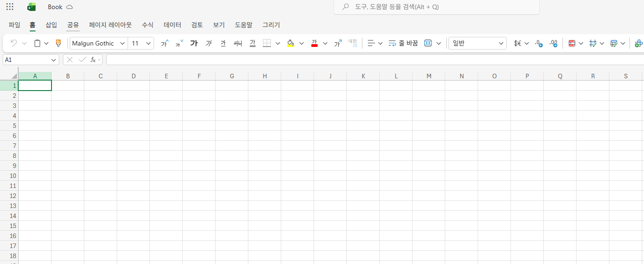Viewport: 644px width, 264px height.
Task: Click the Merge cells icon
Action: 428,43
